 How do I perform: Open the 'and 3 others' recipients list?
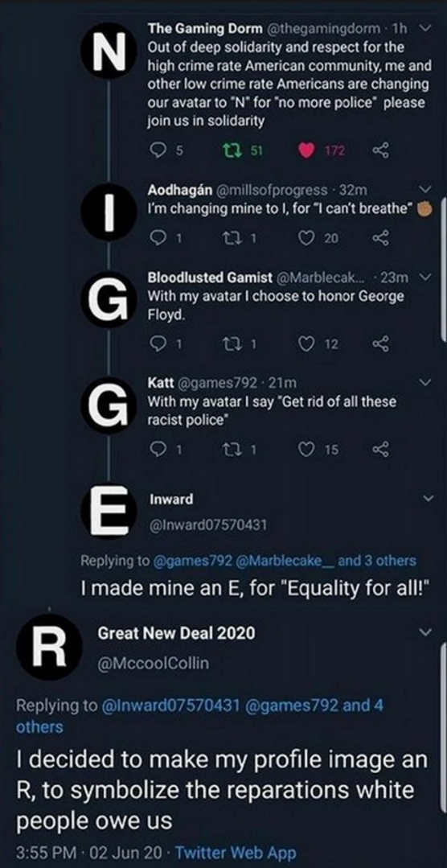coord(377,560)
